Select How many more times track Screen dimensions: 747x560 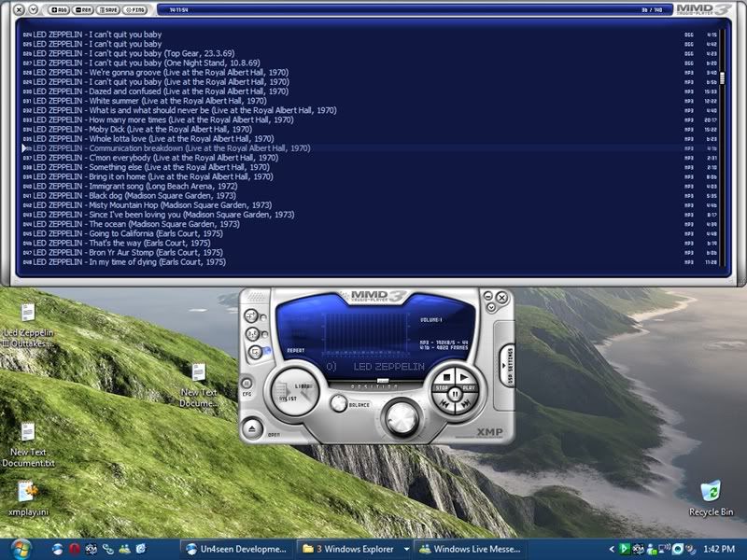369,120
